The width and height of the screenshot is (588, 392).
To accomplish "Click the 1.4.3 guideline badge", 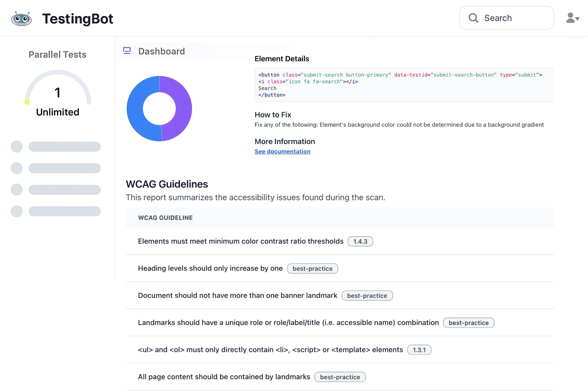I will pos(360,242).
